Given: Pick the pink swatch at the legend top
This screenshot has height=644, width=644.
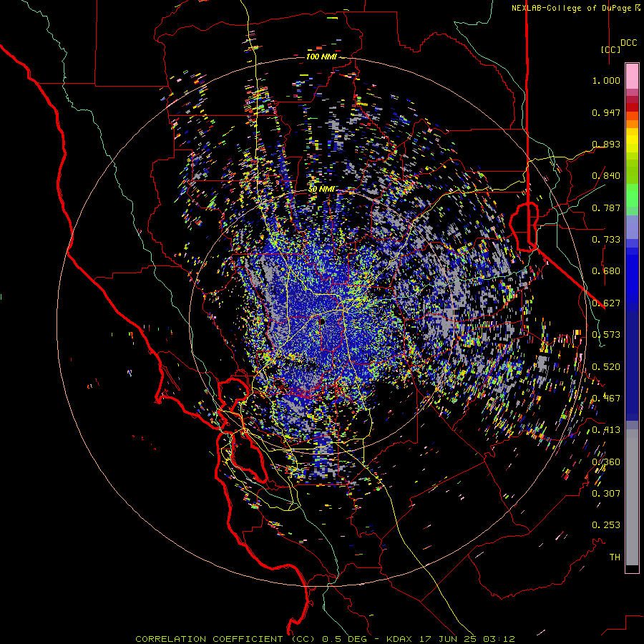Looking at the screenshot, I should tap(632, 76).
